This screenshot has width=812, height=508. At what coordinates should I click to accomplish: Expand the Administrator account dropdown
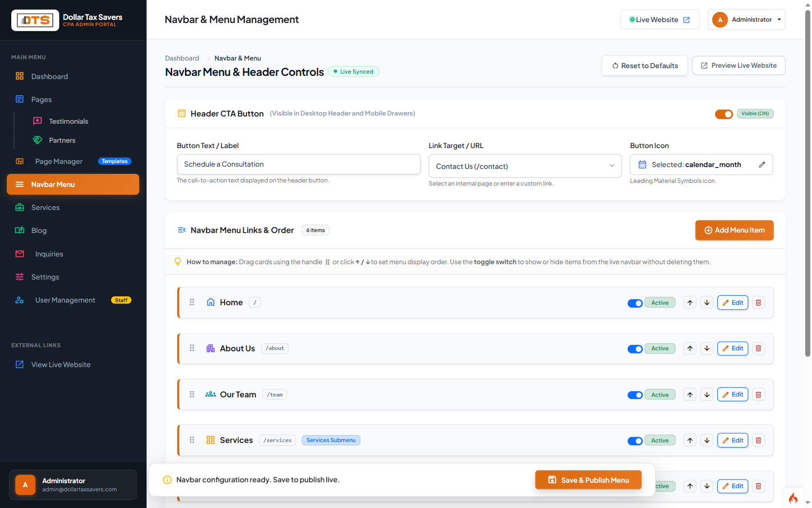click(747, 20)
